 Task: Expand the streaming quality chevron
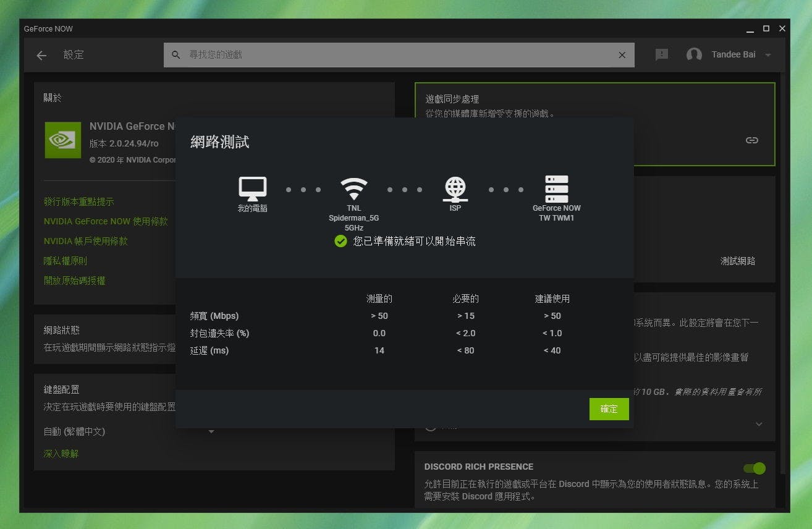pyautogui.click(x=759, y=424)
